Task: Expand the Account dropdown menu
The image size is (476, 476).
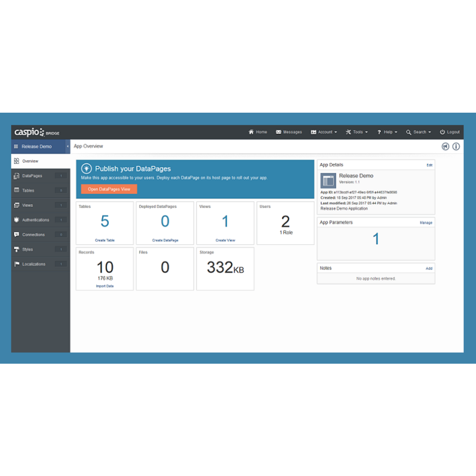Action: 324,132
